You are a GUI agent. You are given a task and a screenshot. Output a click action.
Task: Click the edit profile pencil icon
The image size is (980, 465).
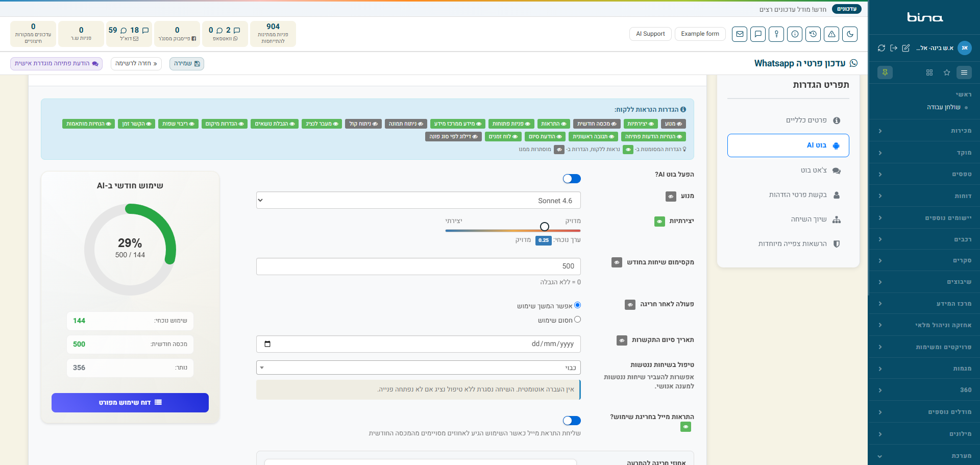coord(906,48)
